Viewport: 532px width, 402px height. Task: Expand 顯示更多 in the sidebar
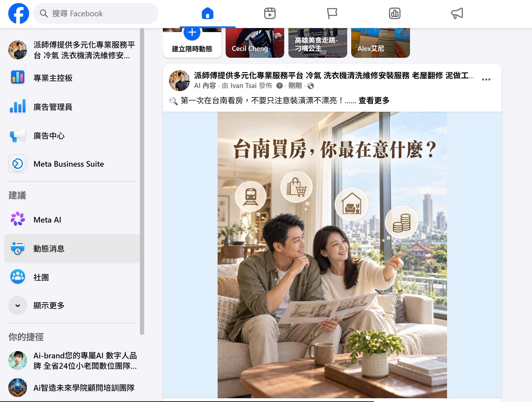click(x=72, y=305)
